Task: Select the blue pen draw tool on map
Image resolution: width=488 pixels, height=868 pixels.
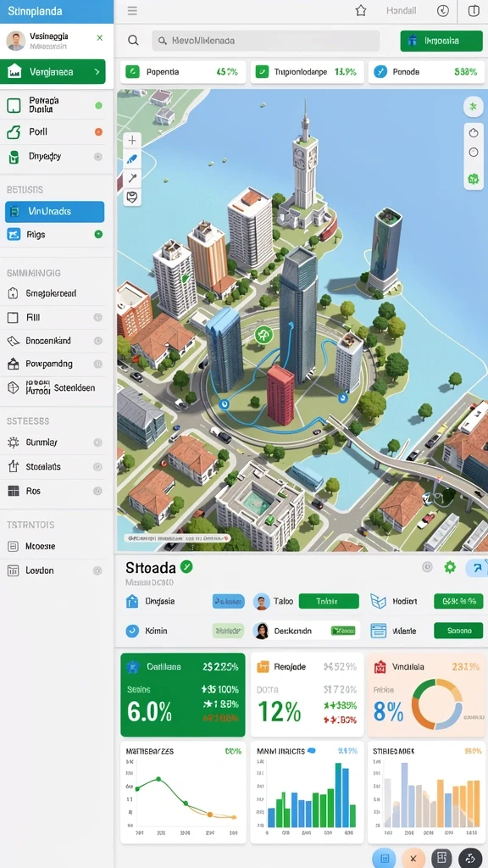Action: tap(132, 159)
